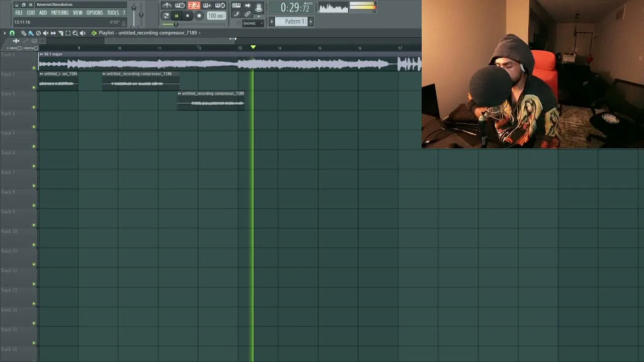Viewport: 644px width, 362px height.
Task: Open the FILE menu
Action: (19, 13)
